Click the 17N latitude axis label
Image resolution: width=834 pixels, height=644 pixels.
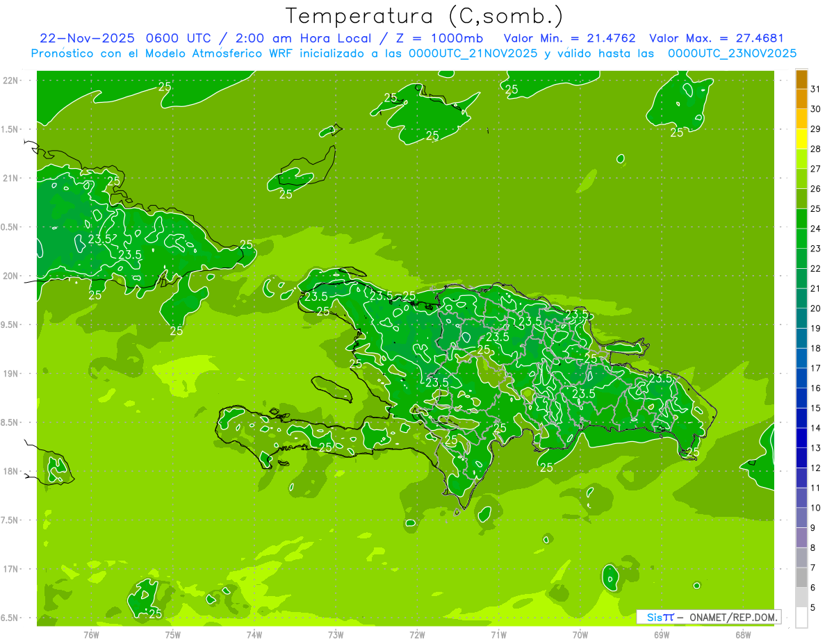[12, 569]
